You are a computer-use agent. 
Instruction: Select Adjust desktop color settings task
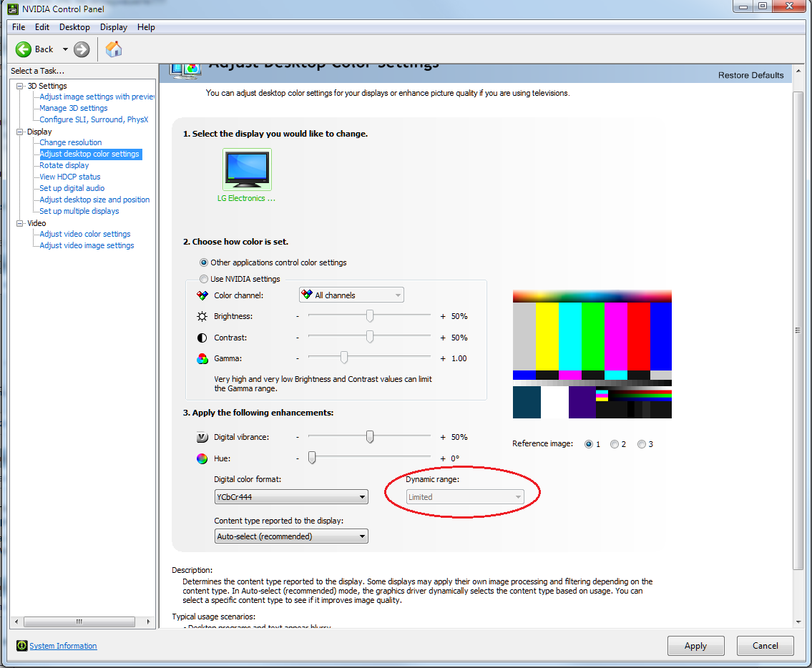[90, 154]
